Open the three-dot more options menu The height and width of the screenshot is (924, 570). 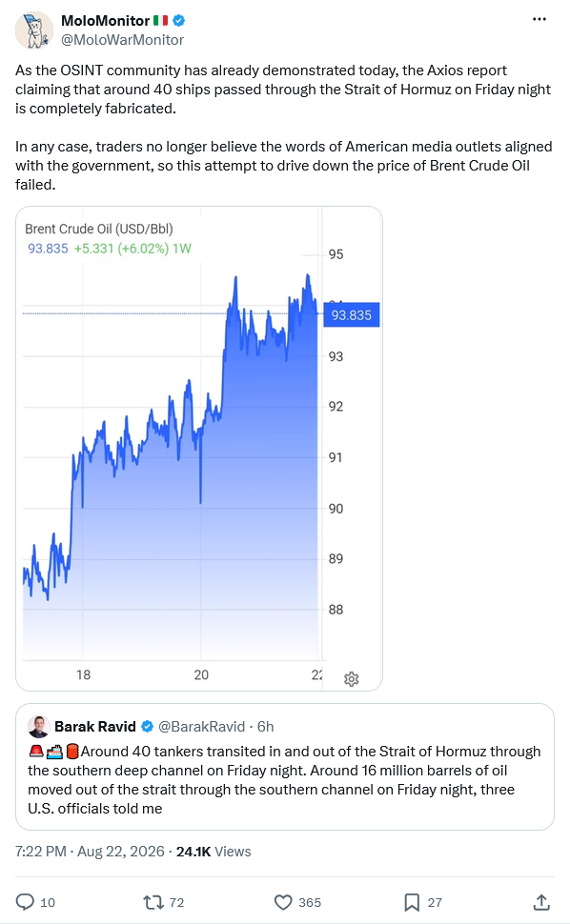pyautogui.click(x=539, y=19)
